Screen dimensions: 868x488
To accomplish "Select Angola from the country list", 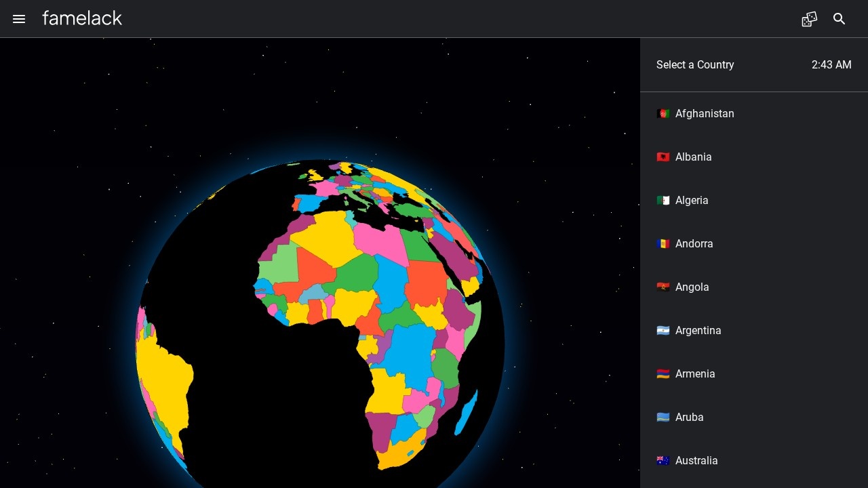I will tap(692, 287).
